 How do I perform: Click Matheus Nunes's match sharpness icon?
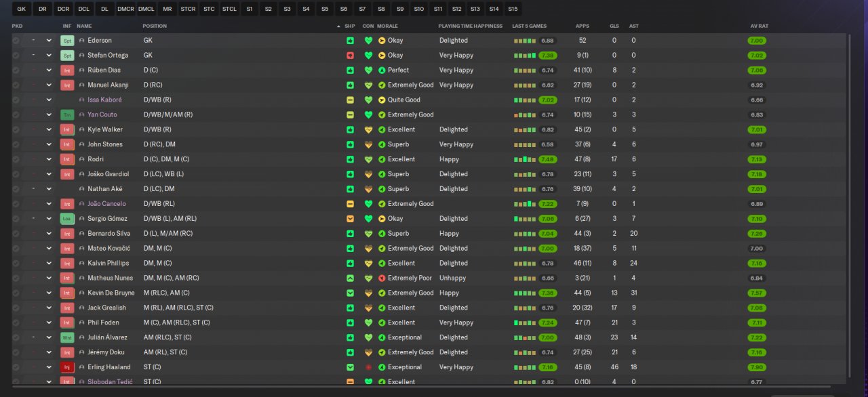click(350, 278)
